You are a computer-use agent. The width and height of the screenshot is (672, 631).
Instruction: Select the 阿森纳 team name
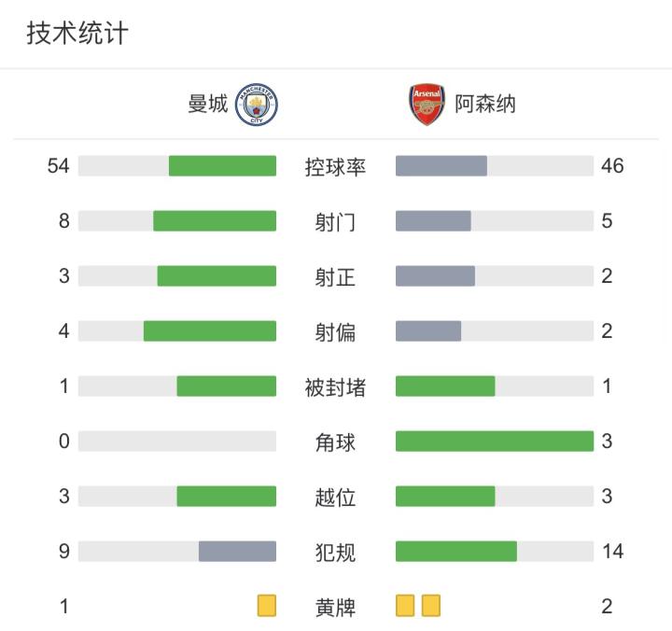point(485,105)
